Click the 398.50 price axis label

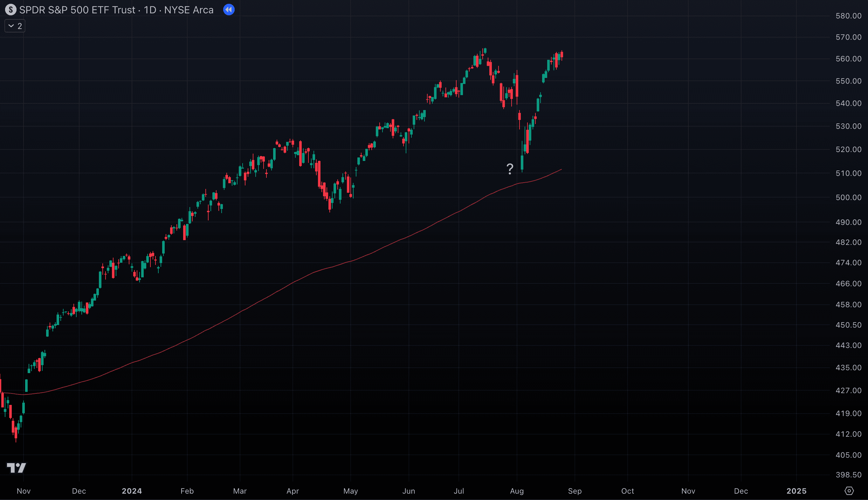tap(848, 475)
